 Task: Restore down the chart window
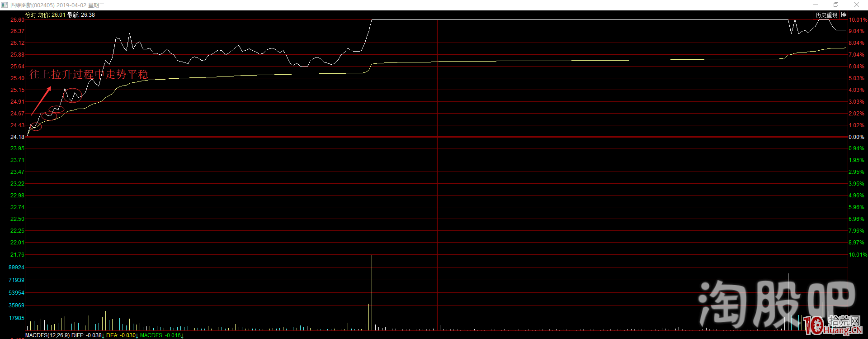pyautogui.click(x=836, y=5)
